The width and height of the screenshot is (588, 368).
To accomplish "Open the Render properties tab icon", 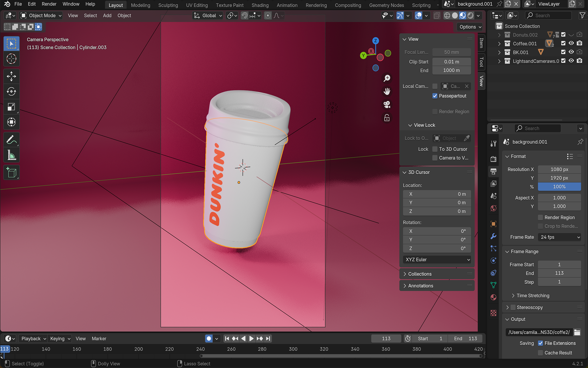I will 493,159.
